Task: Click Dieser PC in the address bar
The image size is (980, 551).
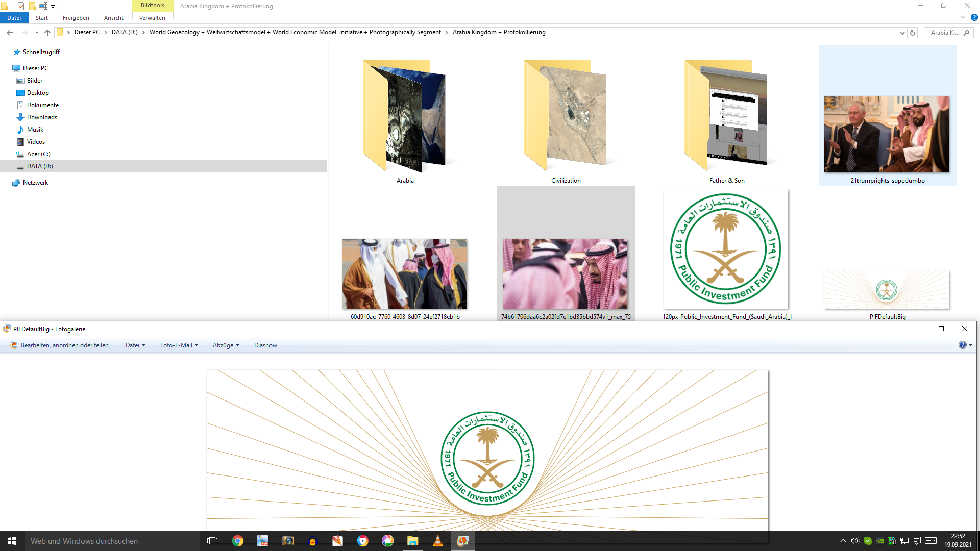Action: 87,32
